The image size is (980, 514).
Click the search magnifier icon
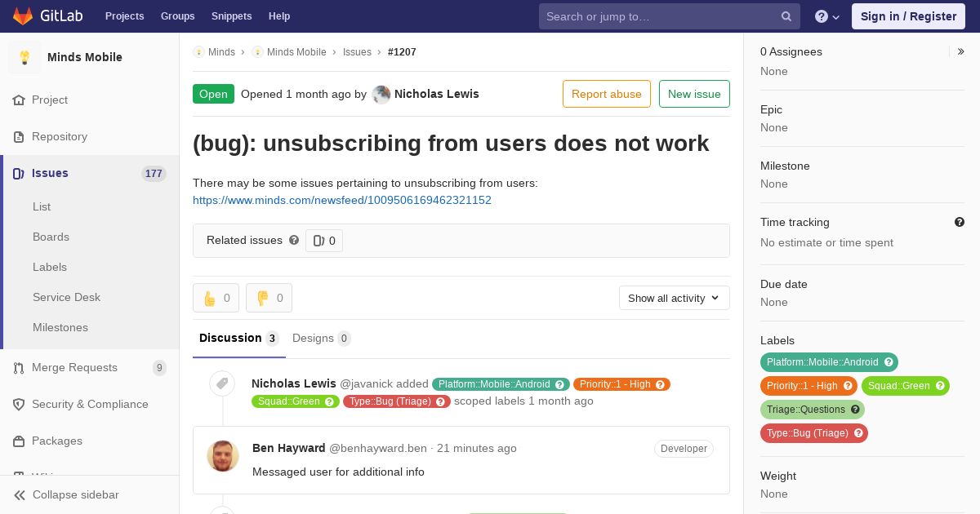coord(786,16)
